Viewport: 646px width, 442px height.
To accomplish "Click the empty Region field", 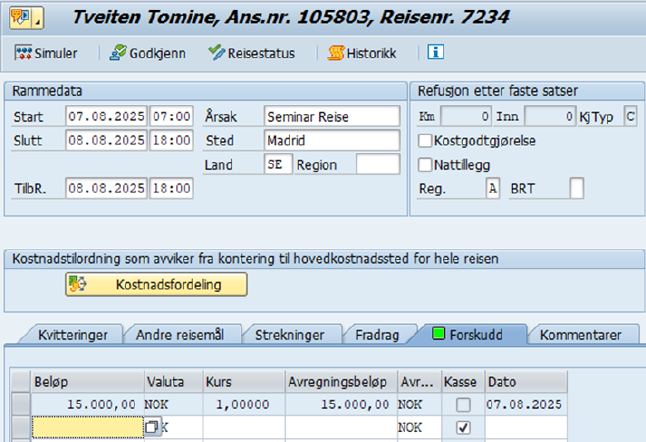I will (x=378, y=164).
